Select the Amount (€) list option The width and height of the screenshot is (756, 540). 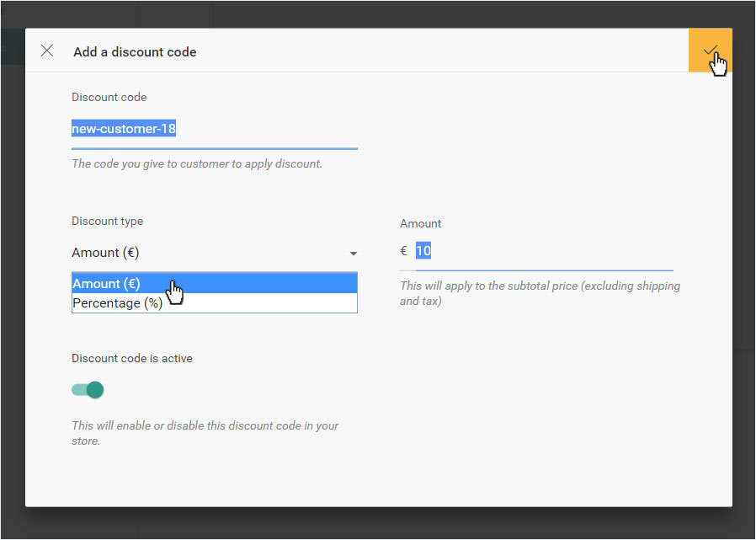click(x=215, y=283)
